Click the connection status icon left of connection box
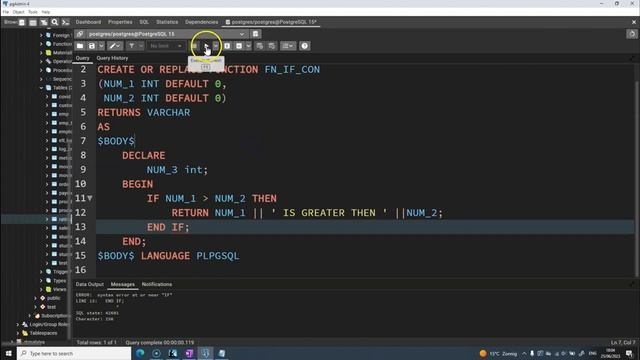The height and width of the screenshot is (360, 640). pos(80,34)
